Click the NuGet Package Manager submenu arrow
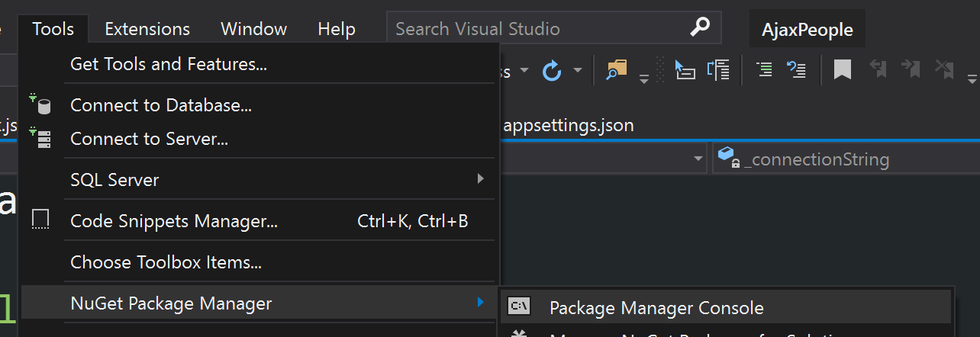980x337 pixels. click(480, 303)
